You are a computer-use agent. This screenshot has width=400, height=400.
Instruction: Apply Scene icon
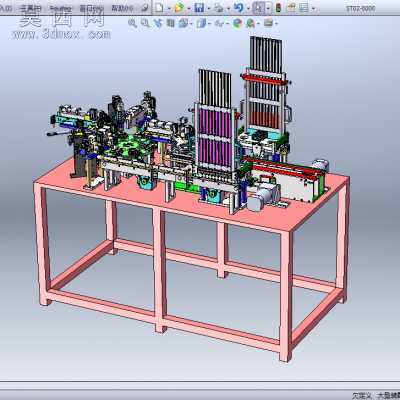250,23
